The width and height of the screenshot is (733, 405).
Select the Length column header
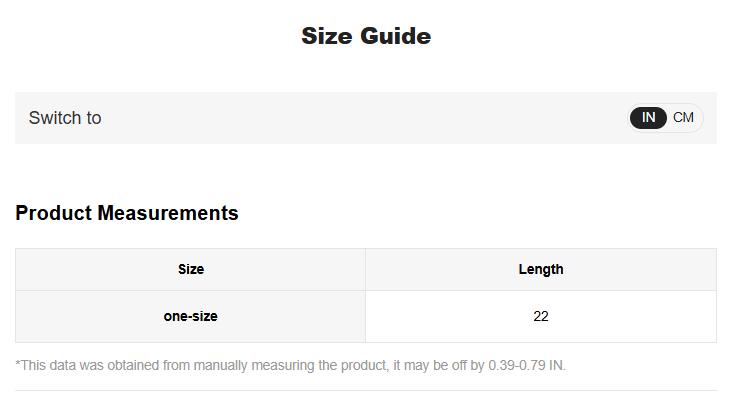541,269
